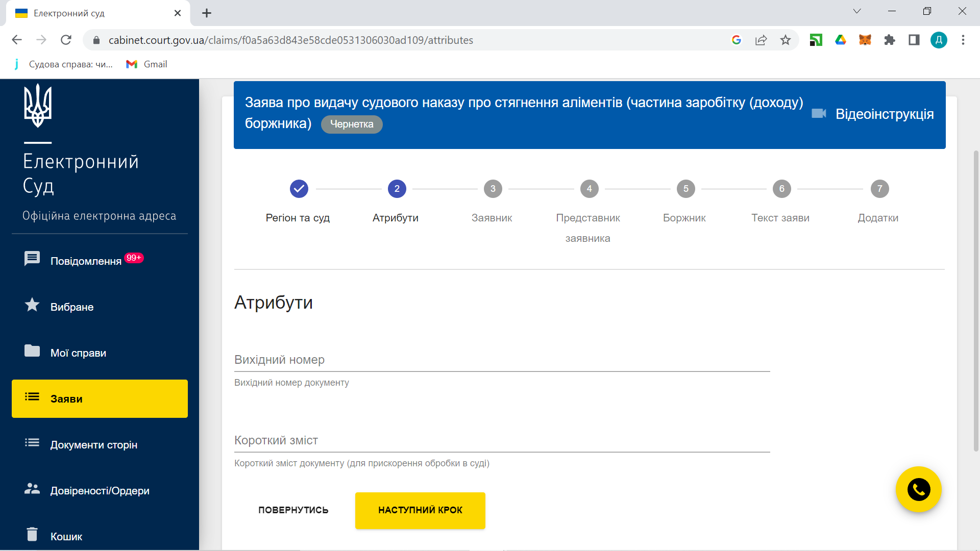
Task: Go to step 5 Боржник
Action: [x=685, y=189]
